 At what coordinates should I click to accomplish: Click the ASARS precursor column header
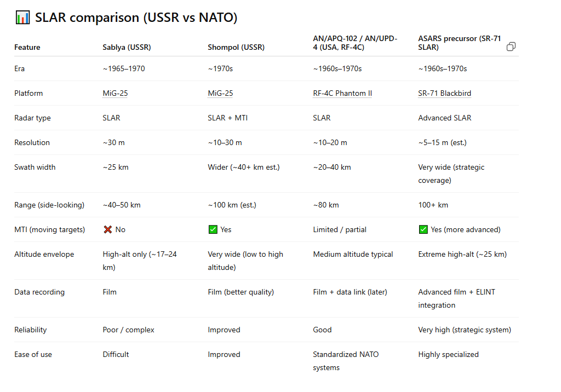tap(459, 43)
